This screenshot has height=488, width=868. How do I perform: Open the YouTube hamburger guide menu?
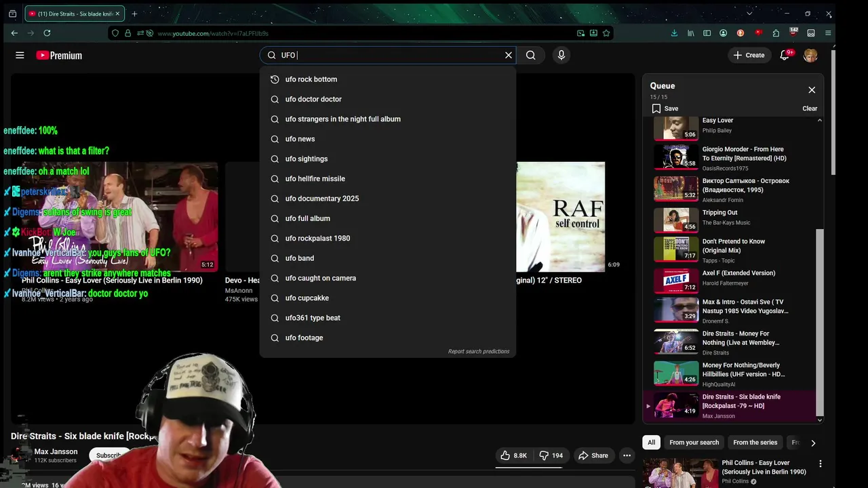tap(20, 56)
